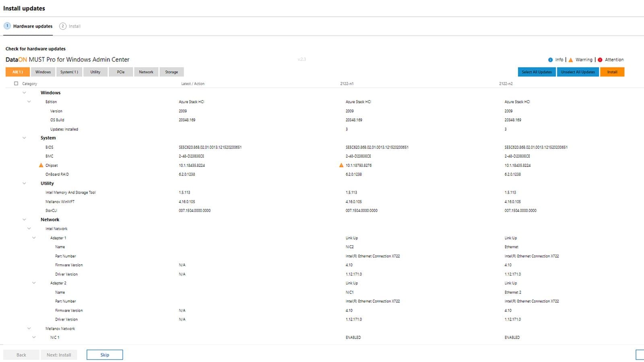Select the Utility filter tab
644x362 pixels.
(x=95, y=72)
